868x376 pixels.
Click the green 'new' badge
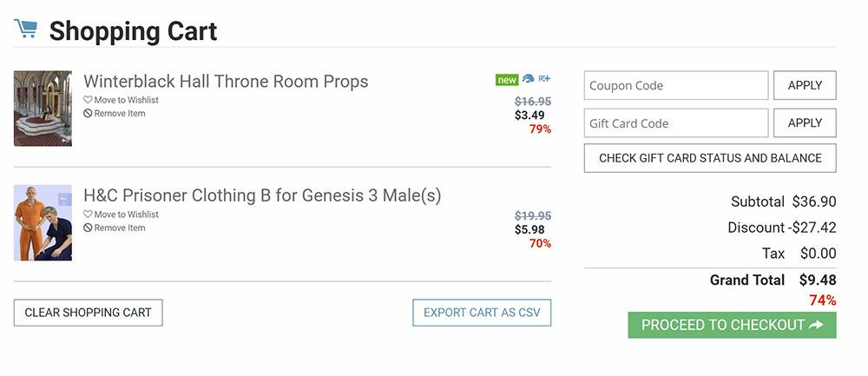point(507,80)
